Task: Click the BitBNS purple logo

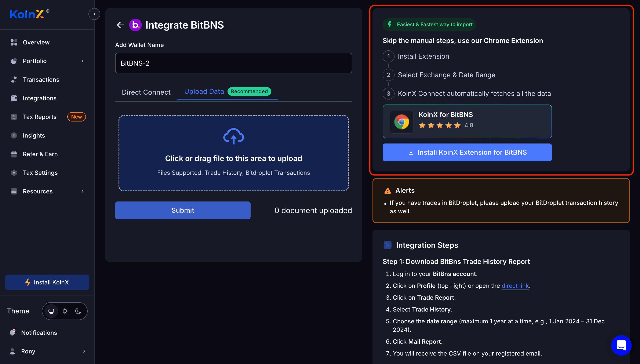Action: click(x=135, y=25)
